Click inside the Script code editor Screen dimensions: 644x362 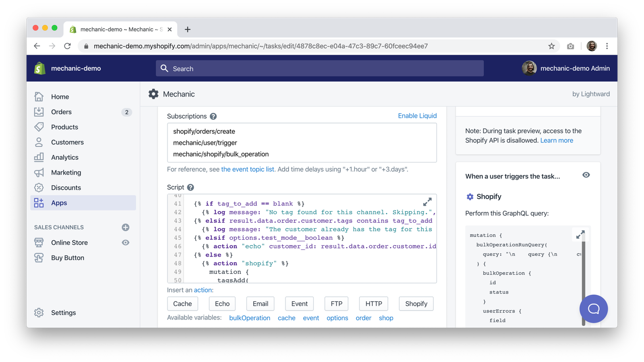click(x=302, y=239)
